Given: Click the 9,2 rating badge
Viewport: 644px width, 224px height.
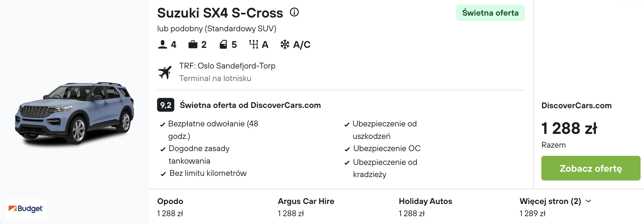Looking at the screenshot, I should 166,105.
